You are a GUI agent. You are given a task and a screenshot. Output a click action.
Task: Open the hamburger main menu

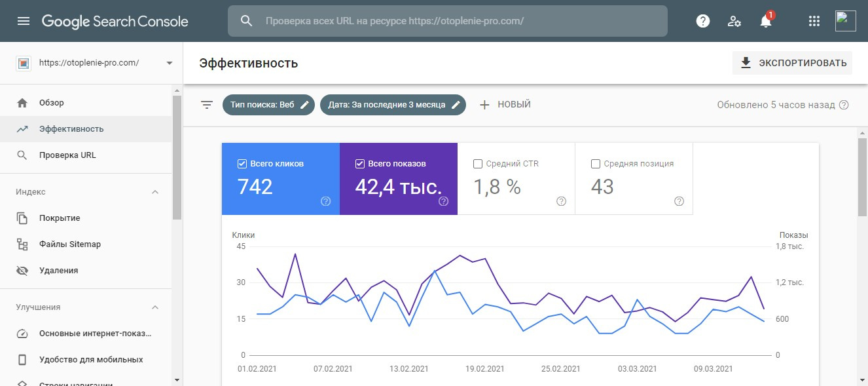[x=24, y=21]
